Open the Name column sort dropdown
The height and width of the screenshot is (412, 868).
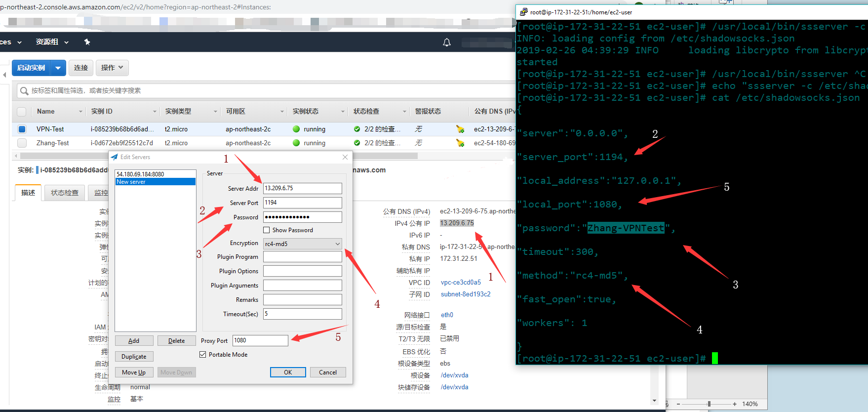click(80, 112)
